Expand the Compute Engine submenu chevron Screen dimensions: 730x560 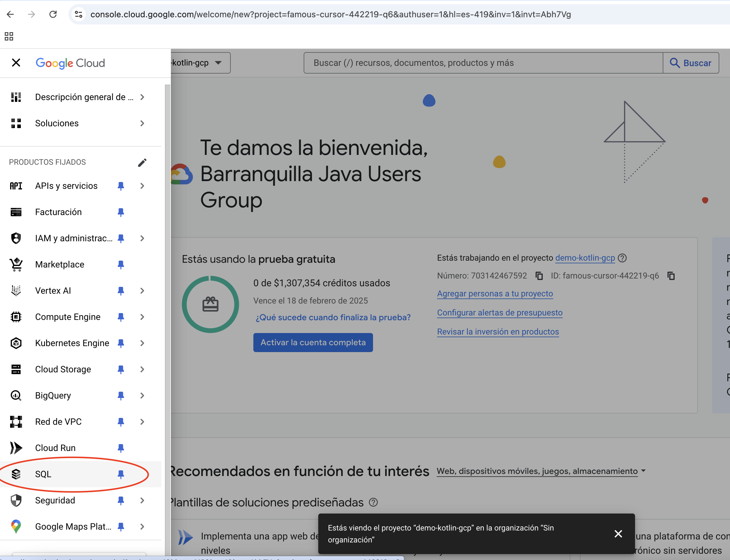click(x=142, y=317)
